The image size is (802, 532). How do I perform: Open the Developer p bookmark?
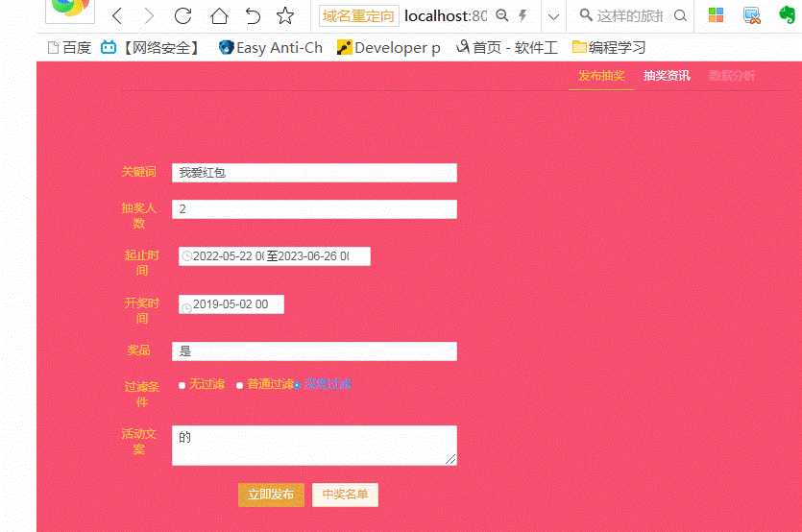pyautogui.click(x=389, y=48)
